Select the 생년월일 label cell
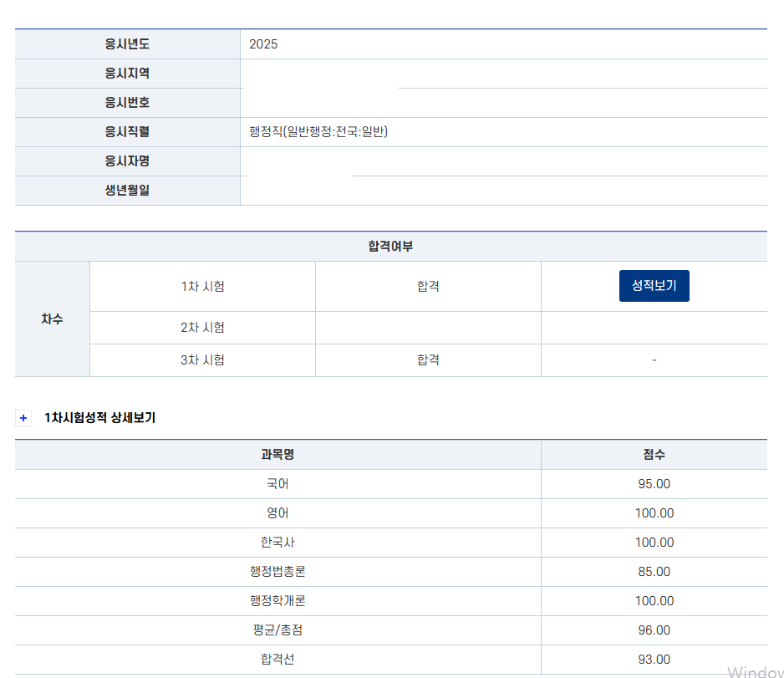The image size is (784, 678). pyautogui.click(x=128, y=191)
